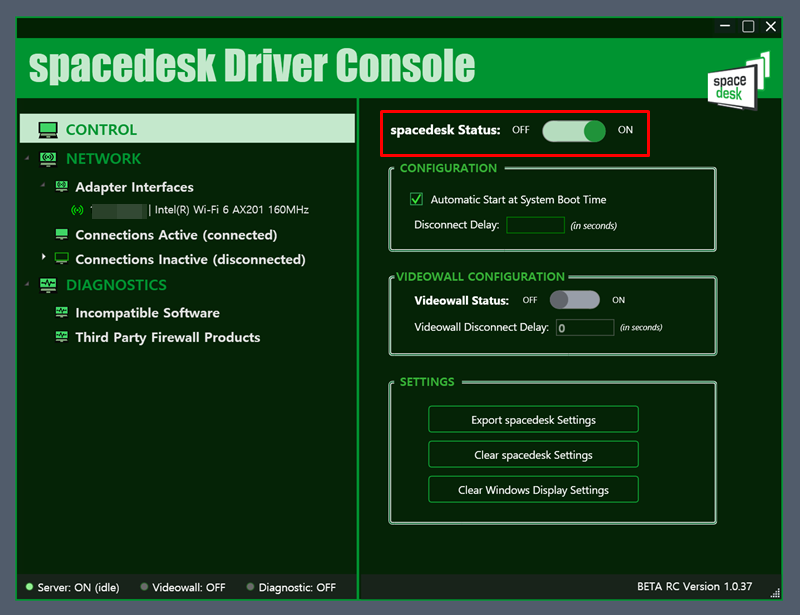Image resolution: width=800 pixels, height=615 pixels.
Task: Click the Connections Active monitor icon
Action: coord(61,234)
